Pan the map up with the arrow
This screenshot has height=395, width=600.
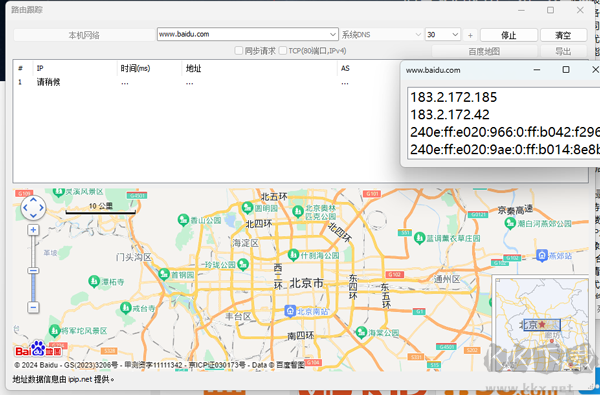pyautogui.click(x=33, y=200)
